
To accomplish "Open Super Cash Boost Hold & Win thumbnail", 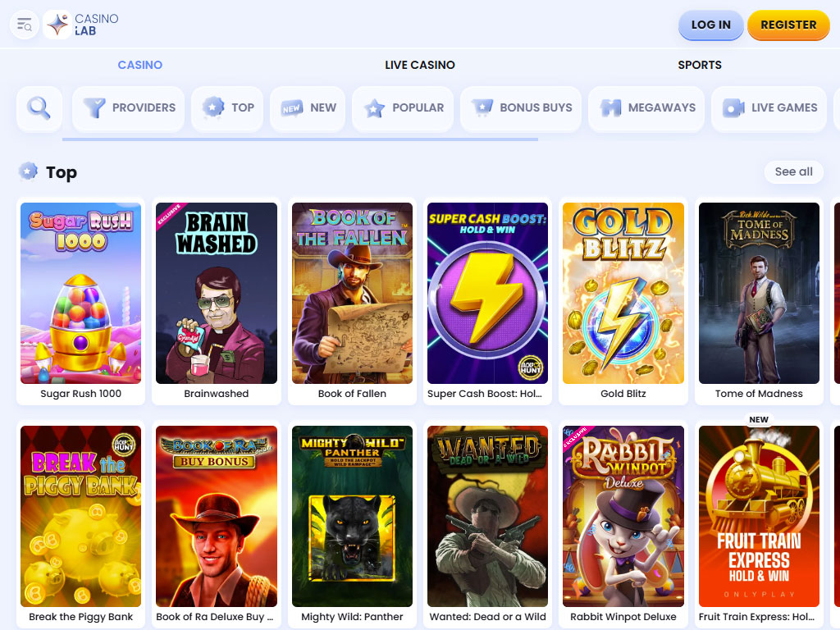I will tap(487, 293).
